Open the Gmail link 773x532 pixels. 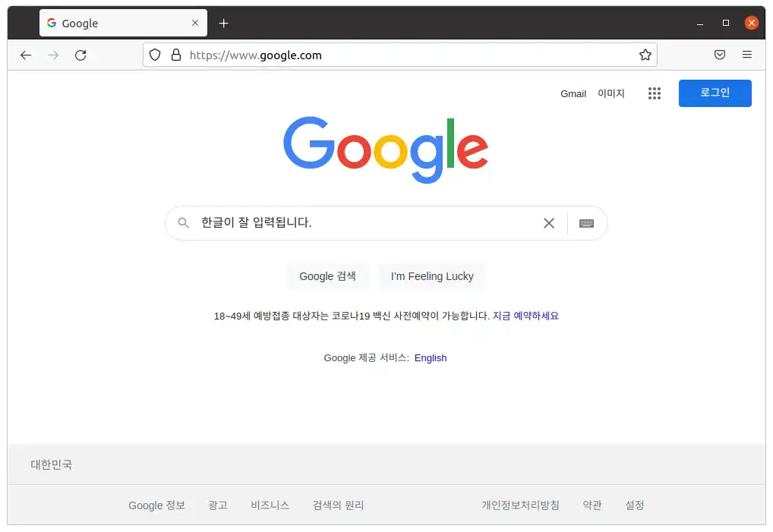[x=573, y=93]
